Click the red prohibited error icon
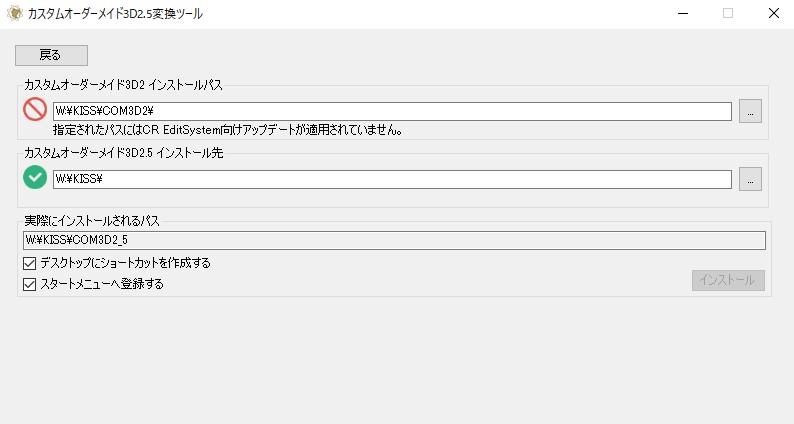 (35, 109)
